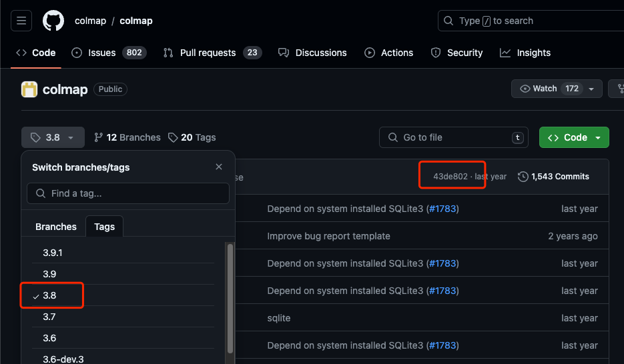Switch to the Tags tab in popup
Image resolution: width=624 pixels, height=364 pixels.
[104, 227]
